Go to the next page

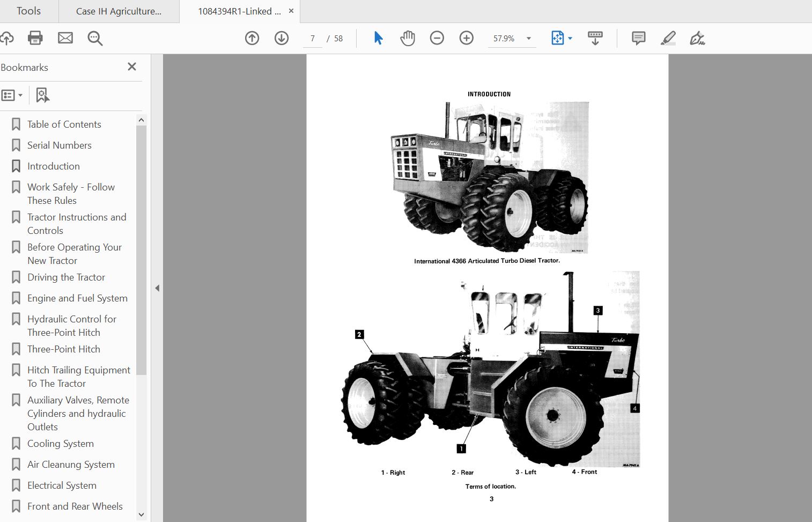tap(281, 38)
